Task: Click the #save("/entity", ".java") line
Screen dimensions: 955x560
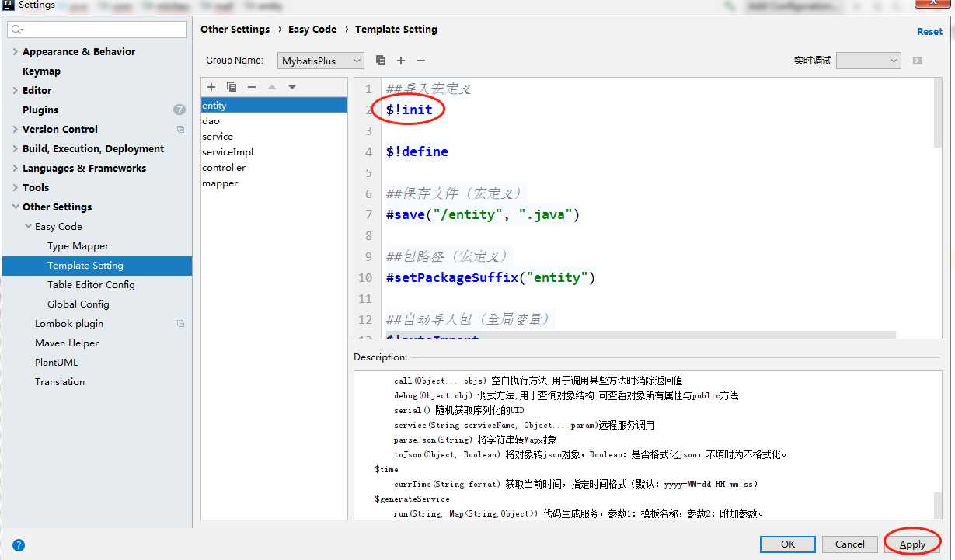Action: [483, 214]
